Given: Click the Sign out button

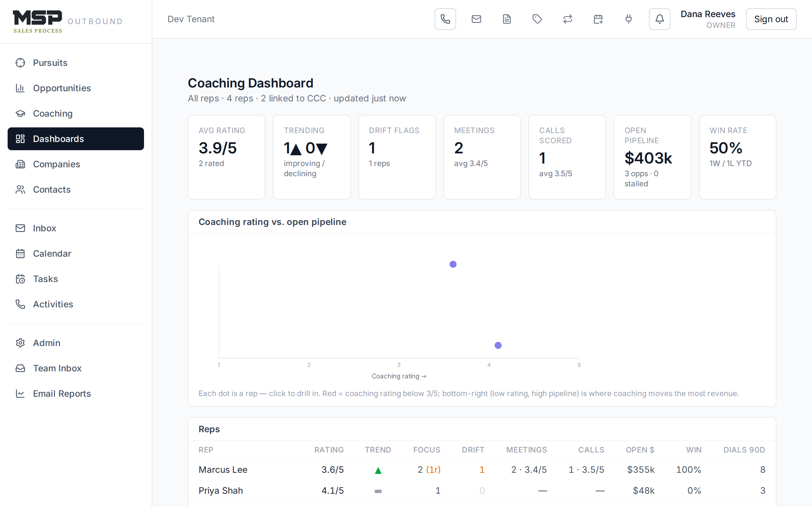Looking at the screenshot, I should [771, 19].
